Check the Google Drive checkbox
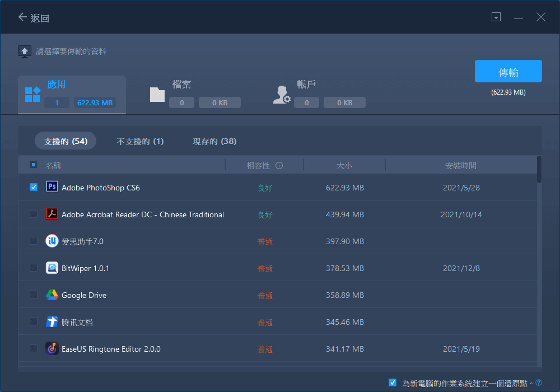 coord(34,295)
